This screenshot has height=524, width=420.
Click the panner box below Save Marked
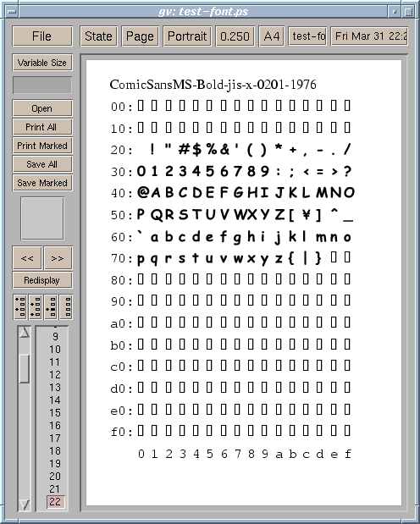tap(42, 218)
